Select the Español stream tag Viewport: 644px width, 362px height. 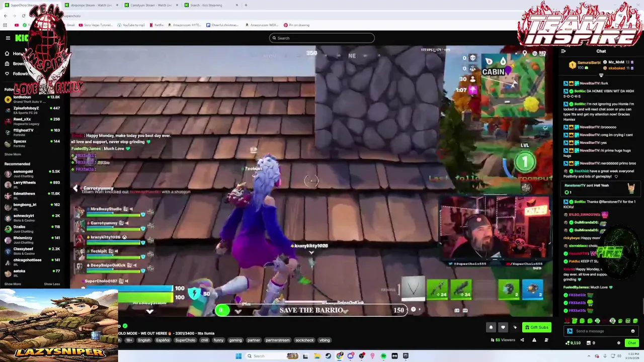(x=163, y=340)
